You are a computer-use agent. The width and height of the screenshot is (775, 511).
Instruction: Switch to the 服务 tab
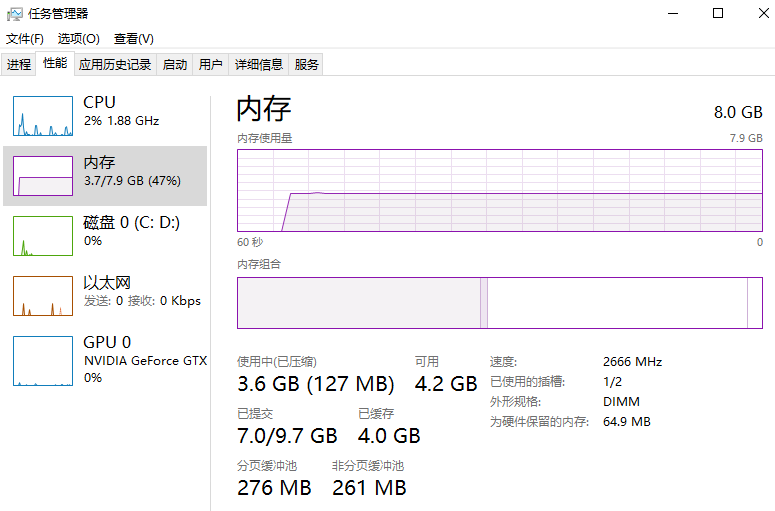click(307, 65)
